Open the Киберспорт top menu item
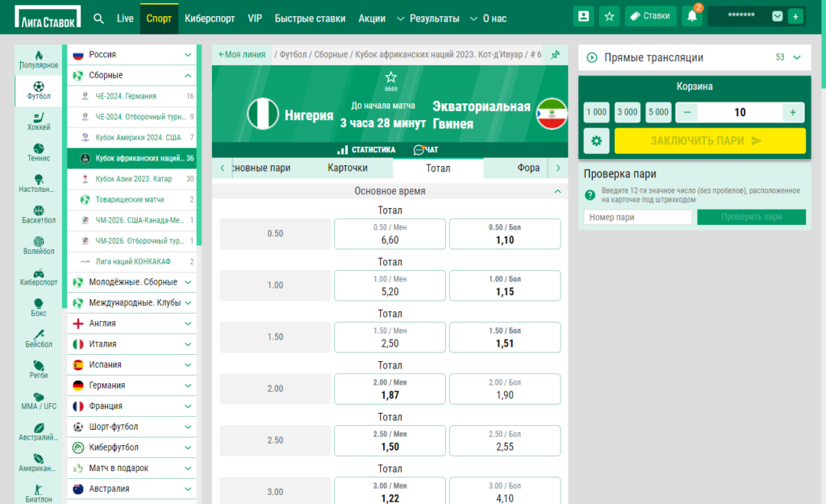 [210, 19]
